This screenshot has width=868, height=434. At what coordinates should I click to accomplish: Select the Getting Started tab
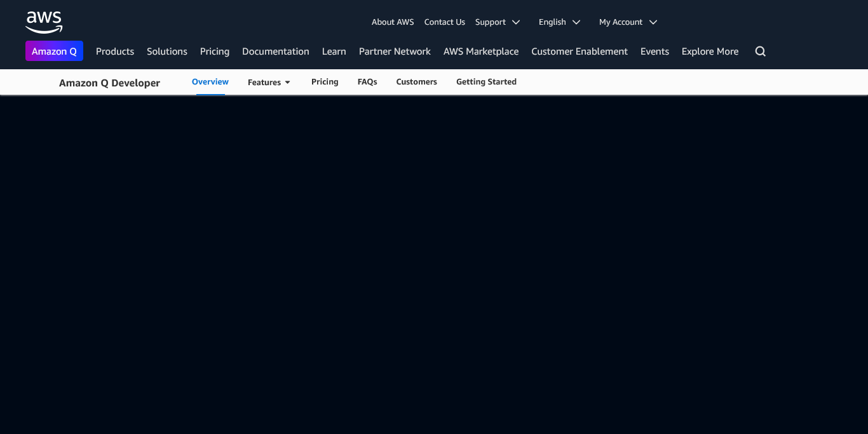486,82
